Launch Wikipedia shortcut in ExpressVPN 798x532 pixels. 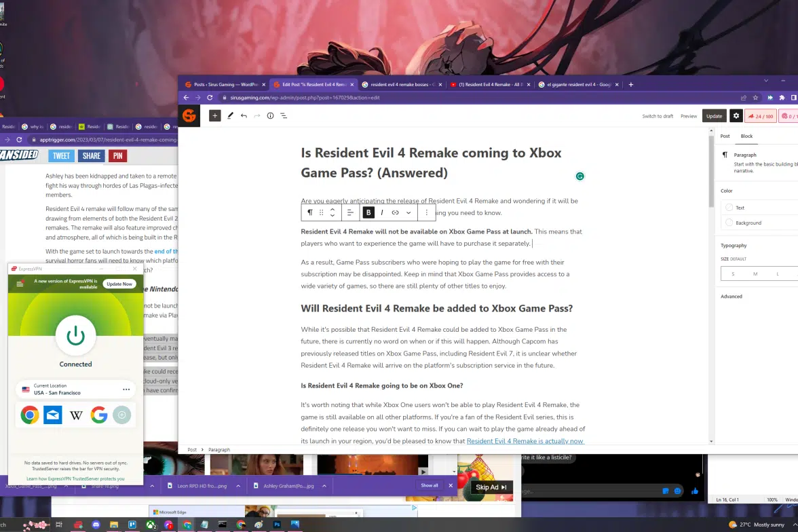coord(76,415)
